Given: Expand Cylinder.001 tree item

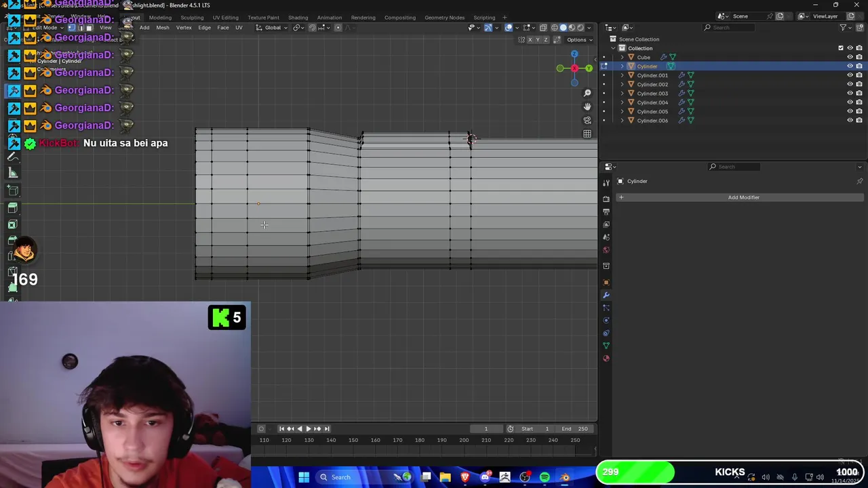Looking at the screenshot, I should 622,75.
